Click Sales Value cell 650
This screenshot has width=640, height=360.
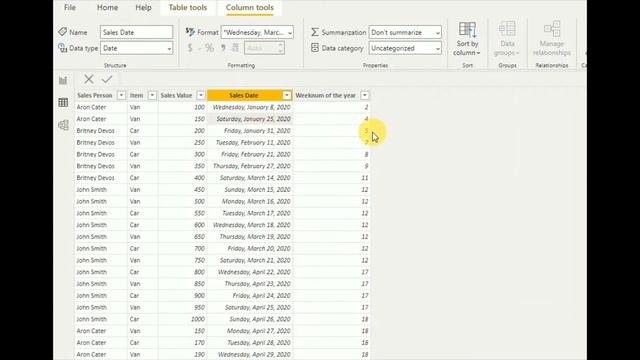tap(182, 237)
